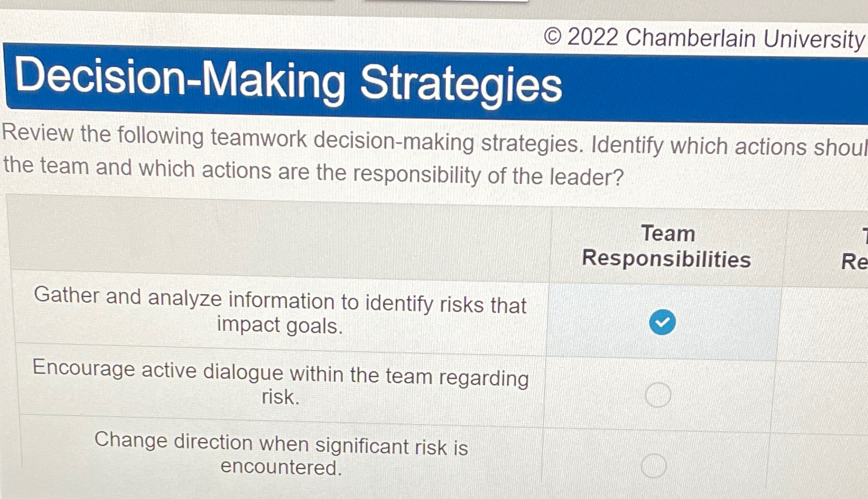Click the Decision-Making Strategies title banner
The width and height of the screenshot is (868, 499).
pos(289,84)
